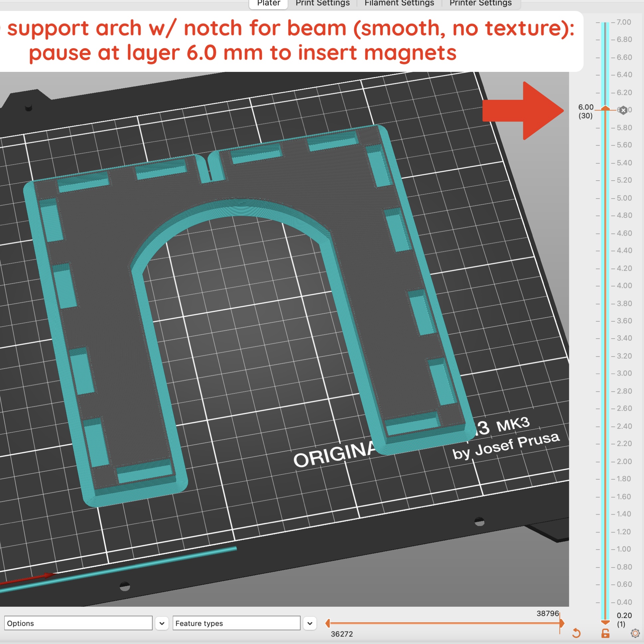Click the upper vertical slider thumb at 6.00
644x644 pixels.
605,108
